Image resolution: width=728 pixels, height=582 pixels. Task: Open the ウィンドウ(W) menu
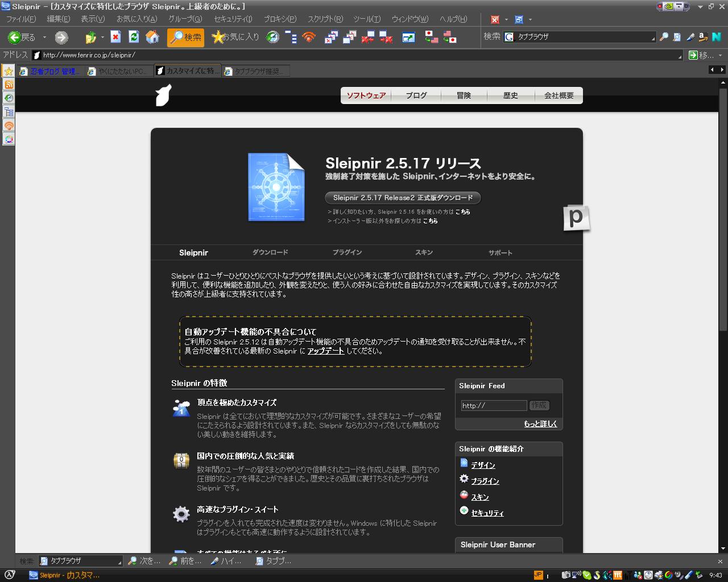click(x=410, y=19)
